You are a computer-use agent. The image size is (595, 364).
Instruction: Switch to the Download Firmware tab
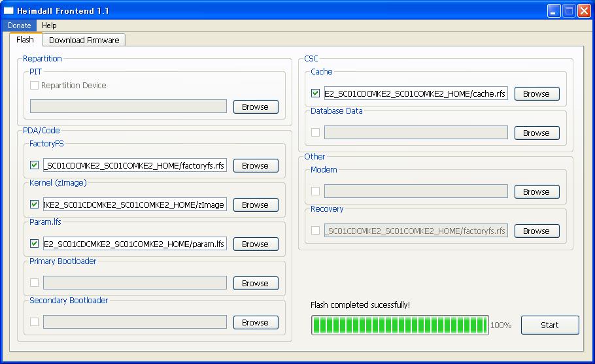[x=84, y=41]
